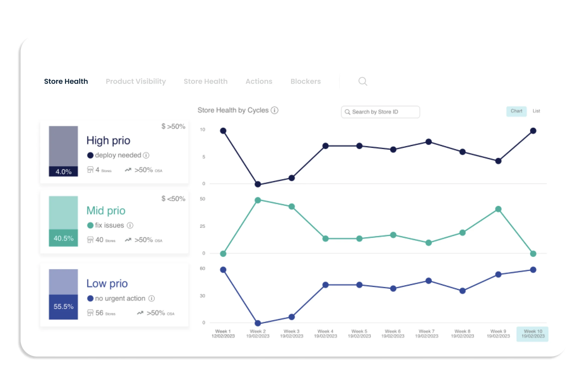This screenshot has width=588, height=392.
Task: Open the Actions tab
Action: pyautogui.click(x=259, y=81)
